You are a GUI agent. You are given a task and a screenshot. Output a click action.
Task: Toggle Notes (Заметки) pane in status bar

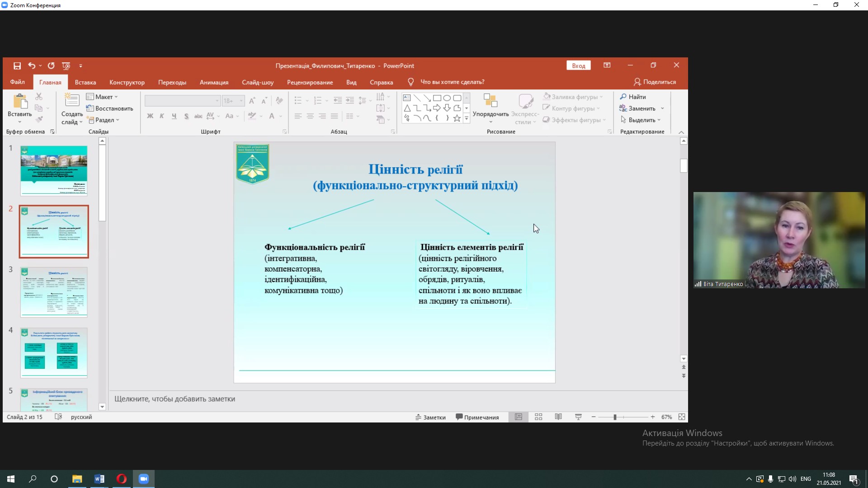(x=430, y=418)
